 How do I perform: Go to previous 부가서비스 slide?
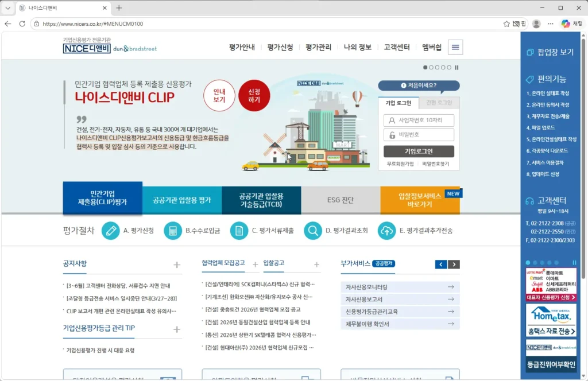[x=441, y=265]
